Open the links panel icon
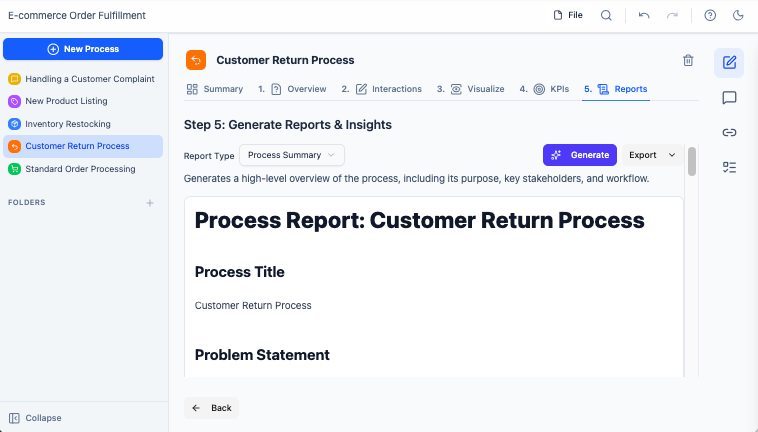This screenshot has height=432, width=758. 729,132
